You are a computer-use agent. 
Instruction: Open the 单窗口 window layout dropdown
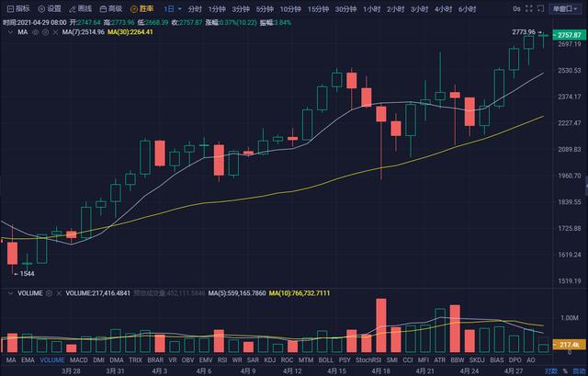[x=564, y=8]
